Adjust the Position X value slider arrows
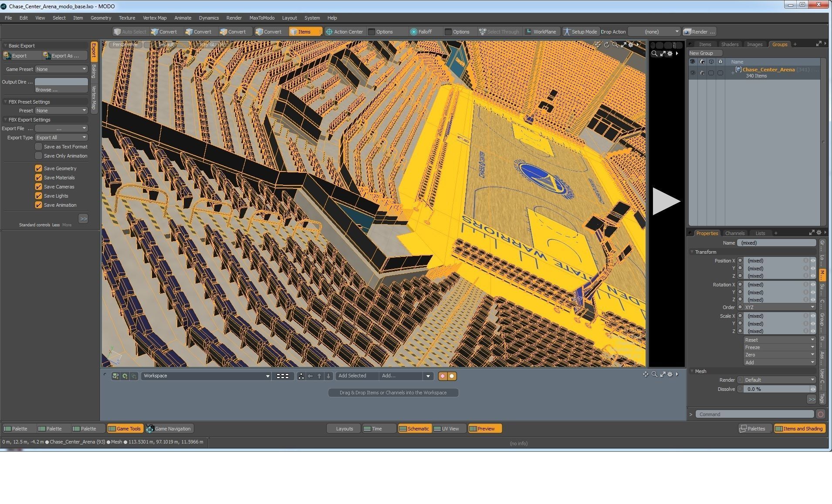The image size is (832, 504). [x=813, y=261]
